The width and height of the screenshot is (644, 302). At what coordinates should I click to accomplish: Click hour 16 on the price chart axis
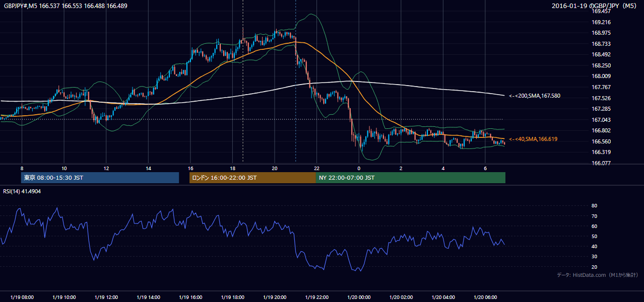pos(190,168)
